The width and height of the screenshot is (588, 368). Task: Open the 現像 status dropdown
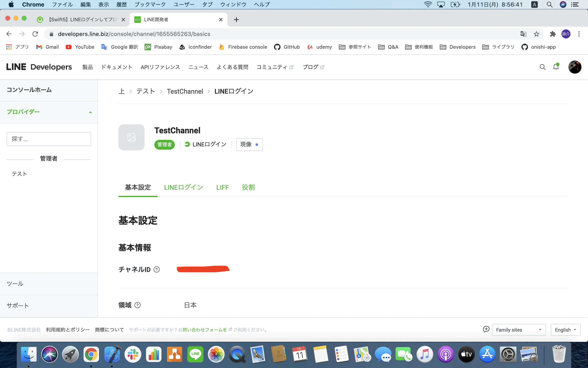point(249,144)
